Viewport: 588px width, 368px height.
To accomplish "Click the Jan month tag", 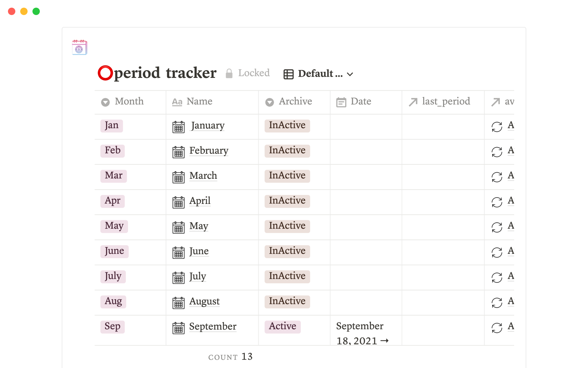I will click(x=111, y=125).
